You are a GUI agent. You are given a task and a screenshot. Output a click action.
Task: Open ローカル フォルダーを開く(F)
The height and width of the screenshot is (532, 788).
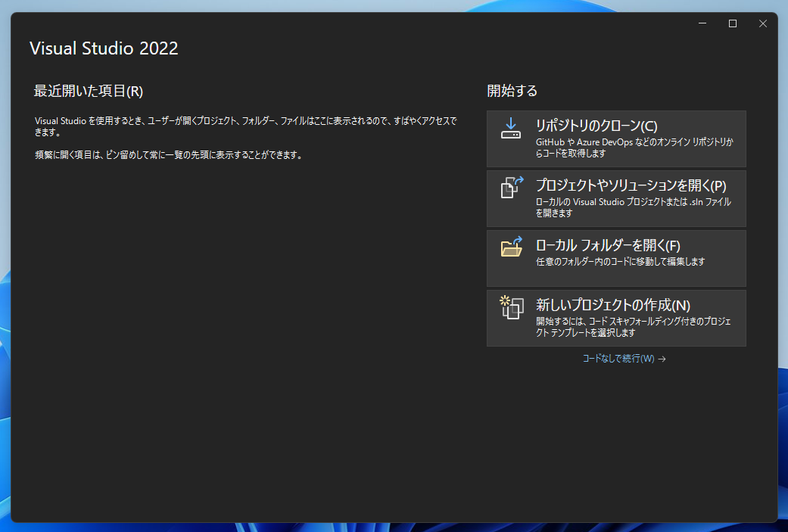(x=616, y=257)
